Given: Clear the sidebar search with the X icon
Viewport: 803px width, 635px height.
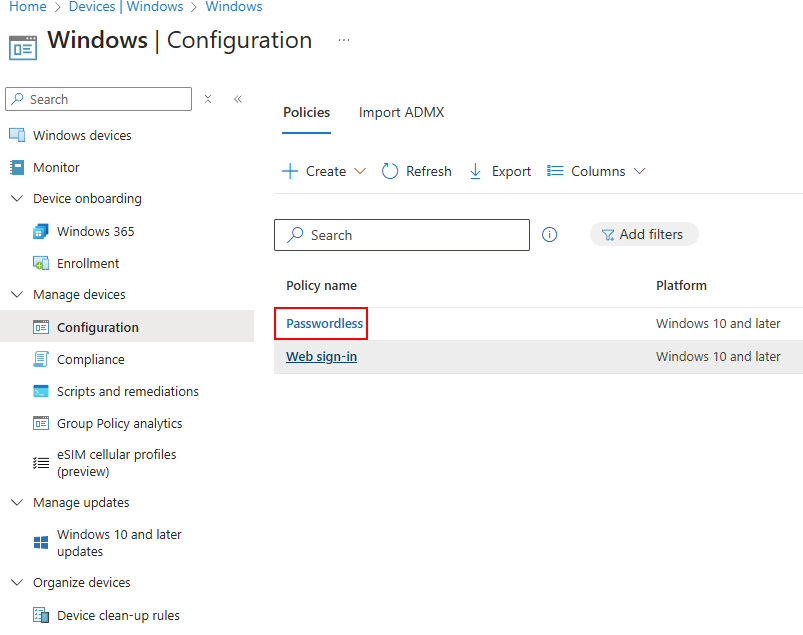Looking at the screenshot, I should pyautogui.click(x=208, y=99).
